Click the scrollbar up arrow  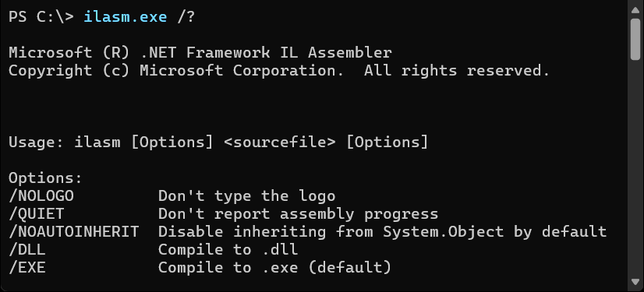click(x=635, y=10)
